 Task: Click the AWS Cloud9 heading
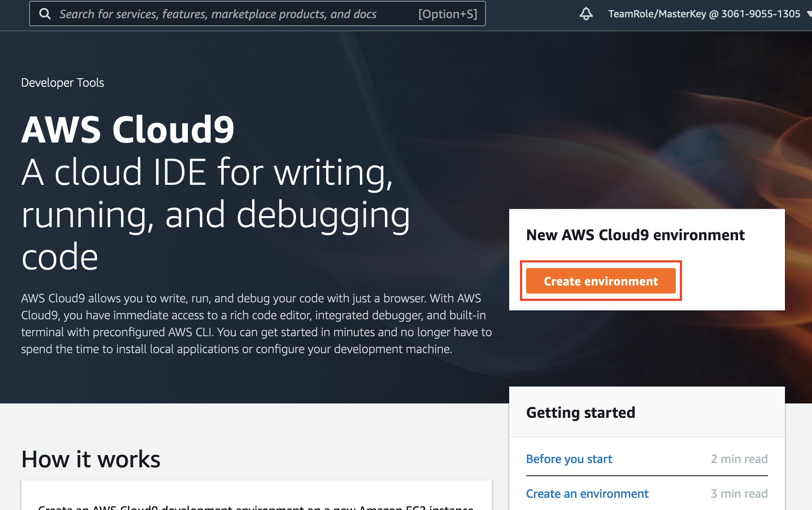point(128,129)
